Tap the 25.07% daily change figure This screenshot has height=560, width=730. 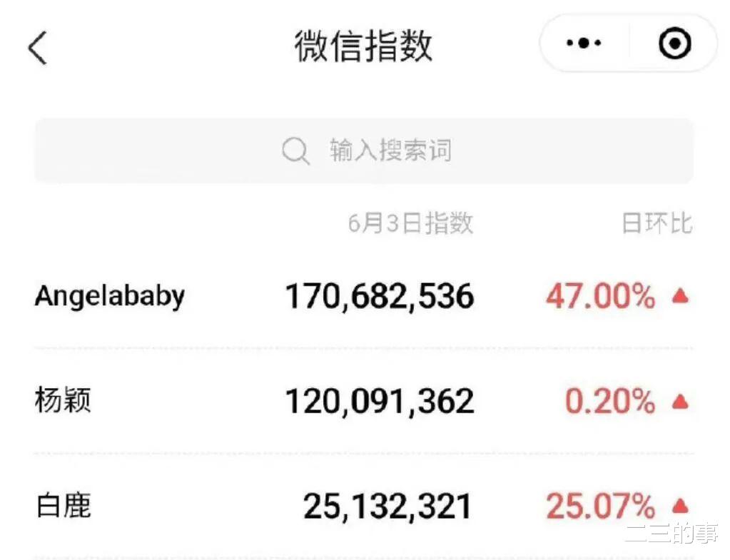601,506
